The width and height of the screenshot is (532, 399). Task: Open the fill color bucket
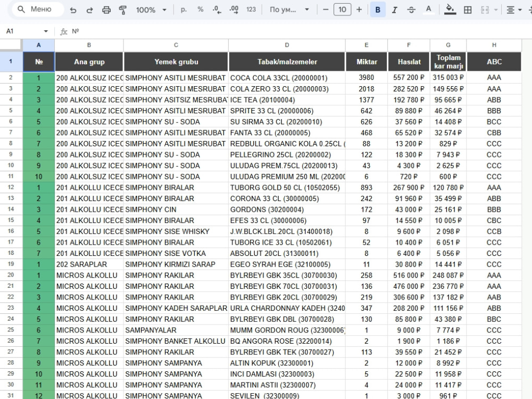(x=450, y=10)
